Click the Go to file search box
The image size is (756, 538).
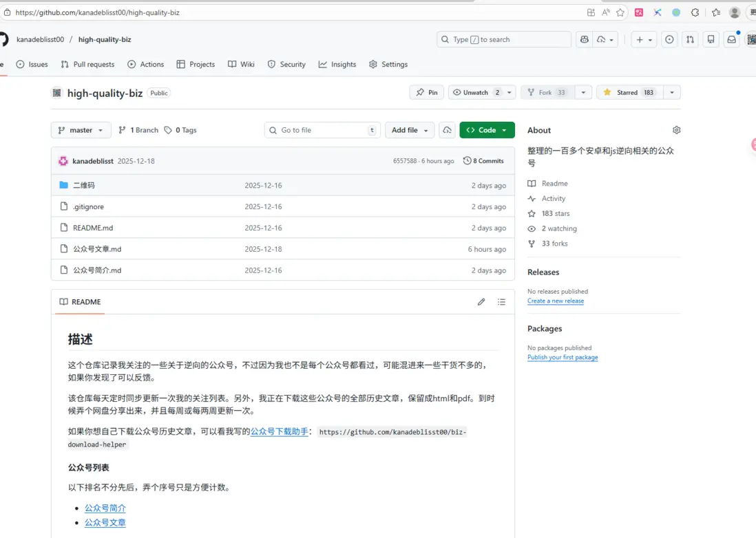[322, 130]
